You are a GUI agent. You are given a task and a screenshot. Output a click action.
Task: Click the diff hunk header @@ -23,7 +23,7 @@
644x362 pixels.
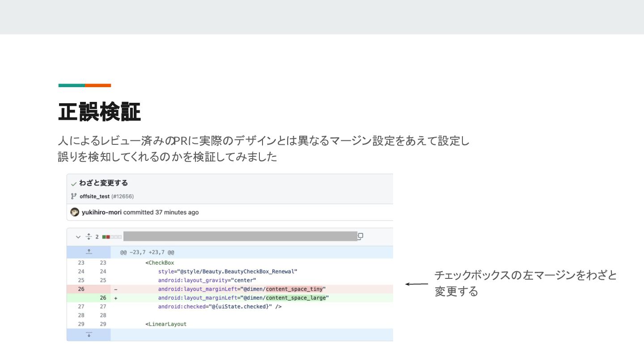[x=147, y=253]
